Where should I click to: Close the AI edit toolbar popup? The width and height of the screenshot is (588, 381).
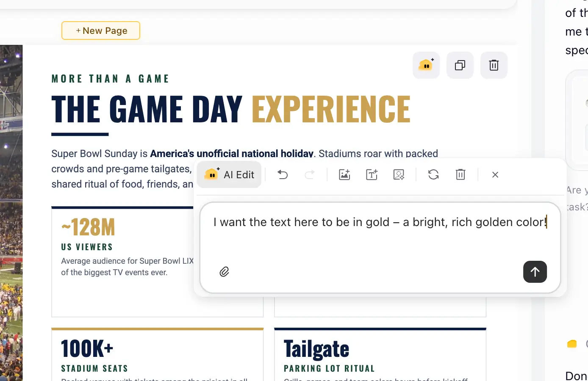(x=495, y=174)
